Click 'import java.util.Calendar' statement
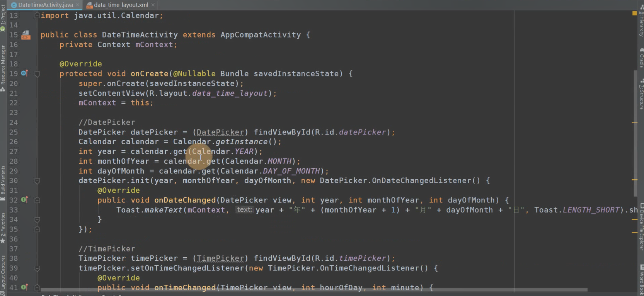The image size is (644, 296). (102, 15)
